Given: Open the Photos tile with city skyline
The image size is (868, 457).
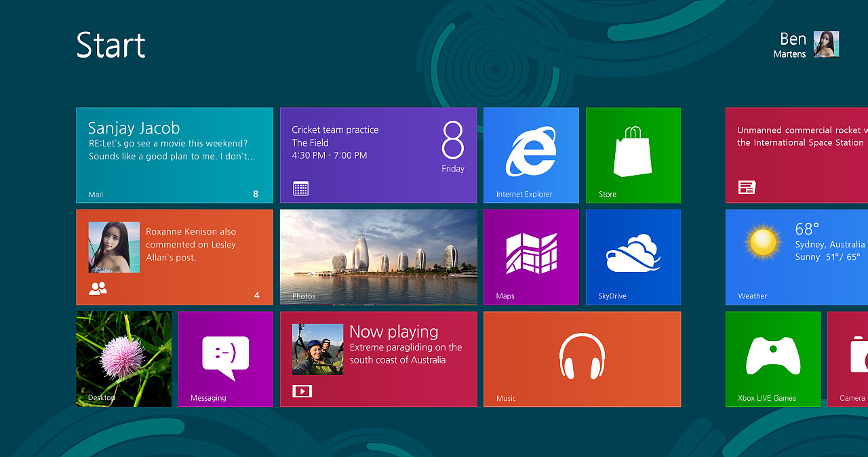Looking at the screenshot, I should point(378,257).
